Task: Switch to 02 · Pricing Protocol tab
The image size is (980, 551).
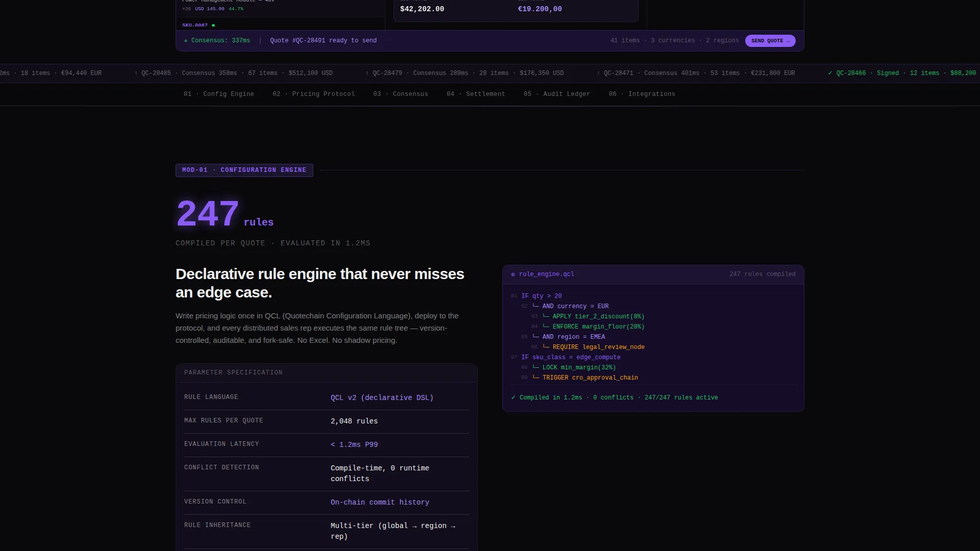Action: tap(313, 94)
